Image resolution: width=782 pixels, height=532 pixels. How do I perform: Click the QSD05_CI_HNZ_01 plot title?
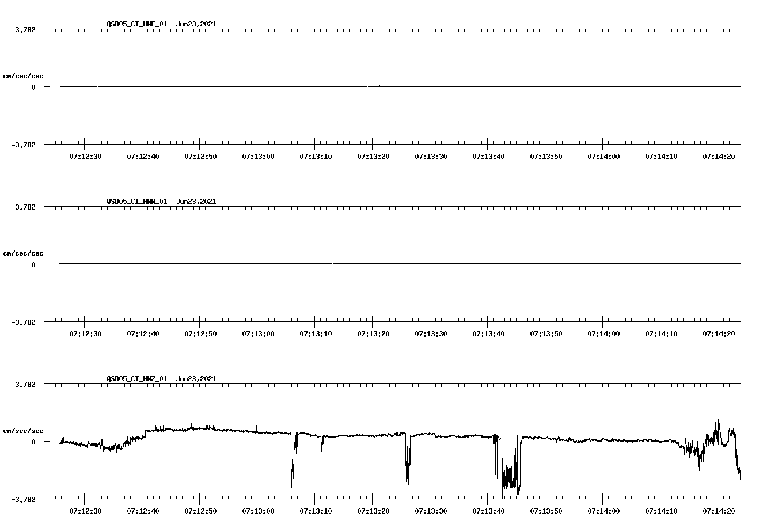161,379
